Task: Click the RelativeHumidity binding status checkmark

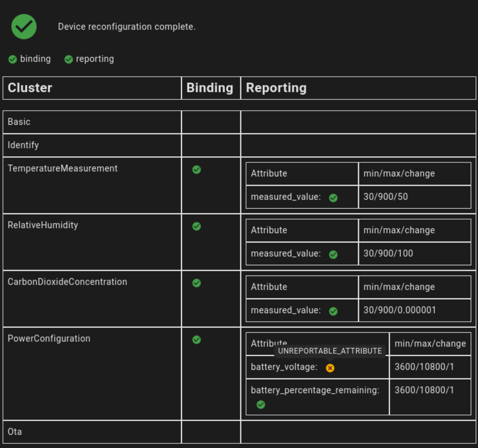Action: [196, 226]
